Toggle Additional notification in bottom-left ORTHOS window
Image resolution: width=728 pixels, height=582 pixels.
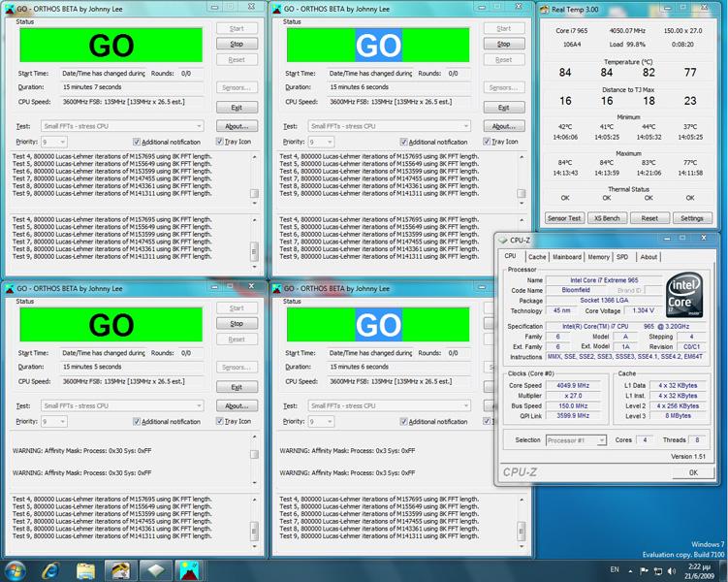pos(137,421)
